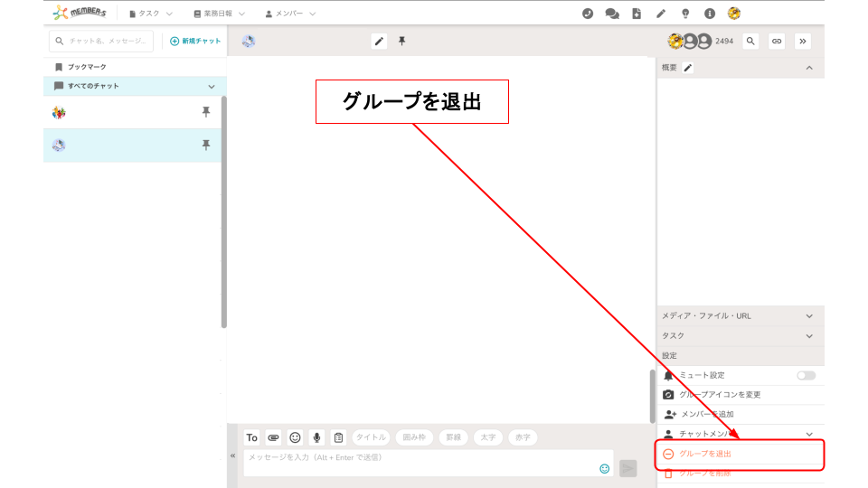Click the info circle icon in header
868x488 pixels.
[x=710, y=14]
